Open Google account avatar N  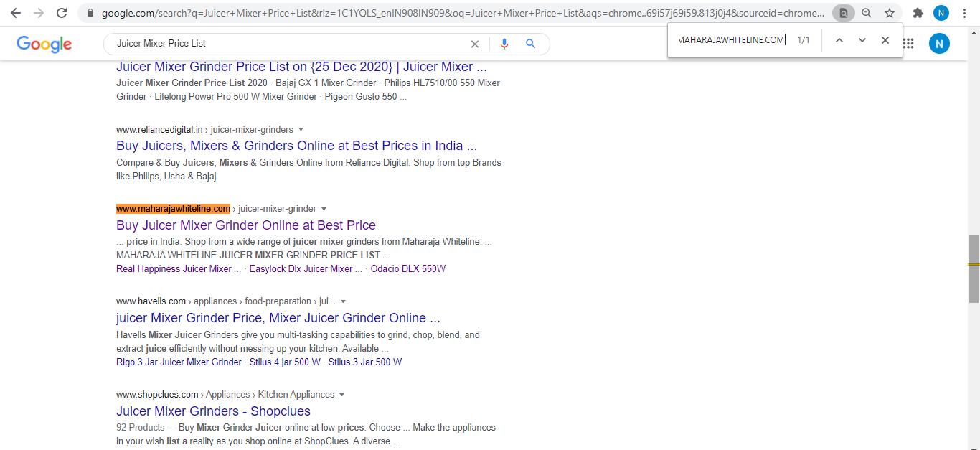(x=939, y=44)
